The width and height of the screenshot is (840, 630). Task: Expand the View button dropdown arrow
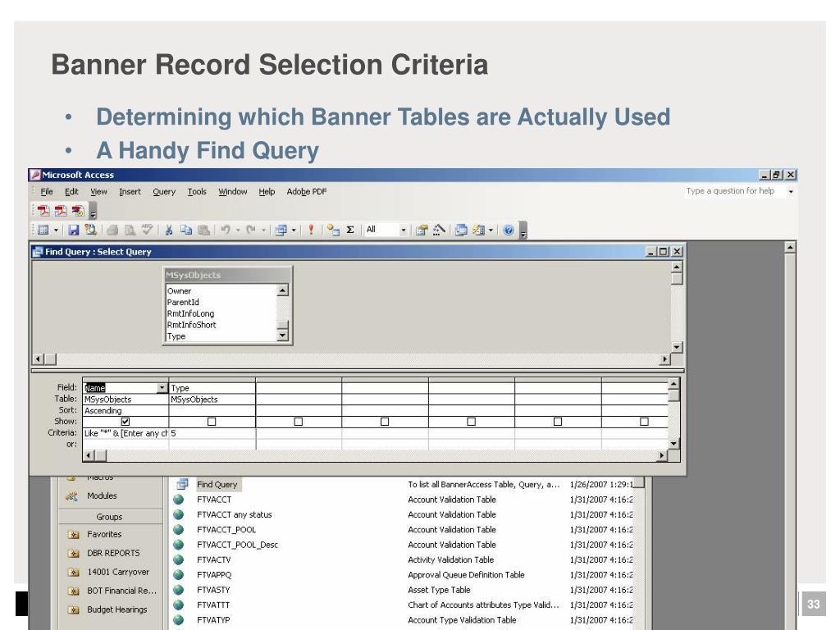pyautogui.click(x=57, y=231)
